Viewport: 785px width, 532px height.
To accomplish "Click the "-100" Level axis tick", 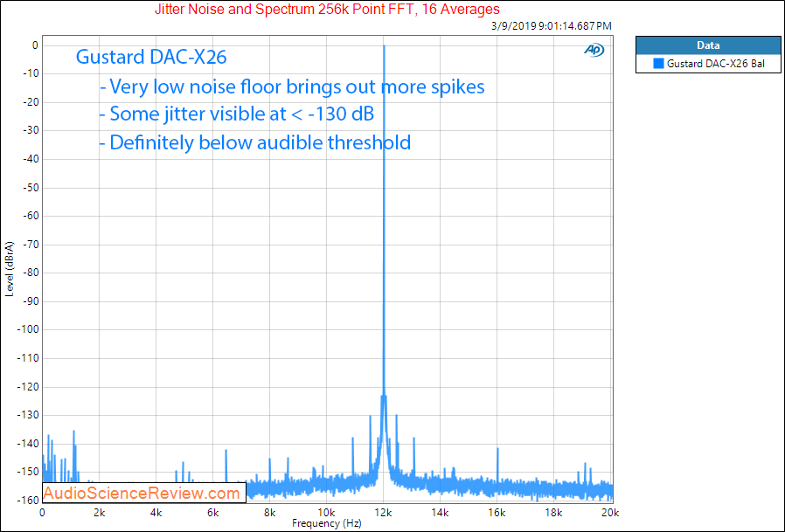I will (x=26, y=330).
